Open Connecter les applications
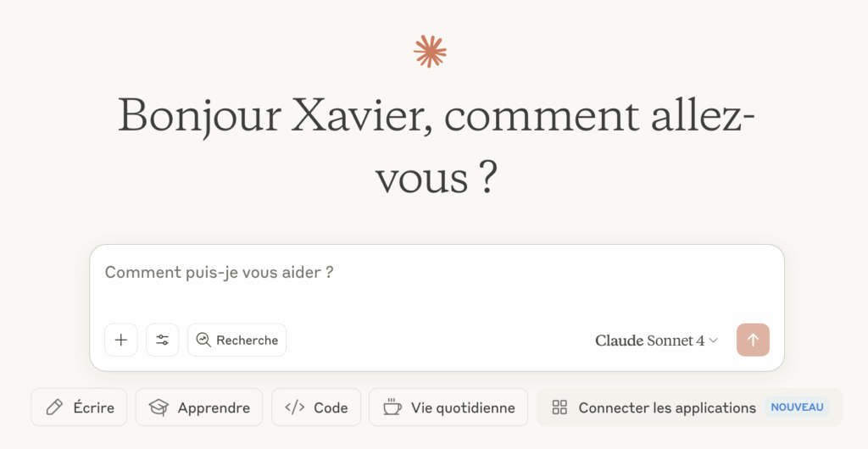The width and height of the screenshot is (868, 449). click(x=689, y=407)
